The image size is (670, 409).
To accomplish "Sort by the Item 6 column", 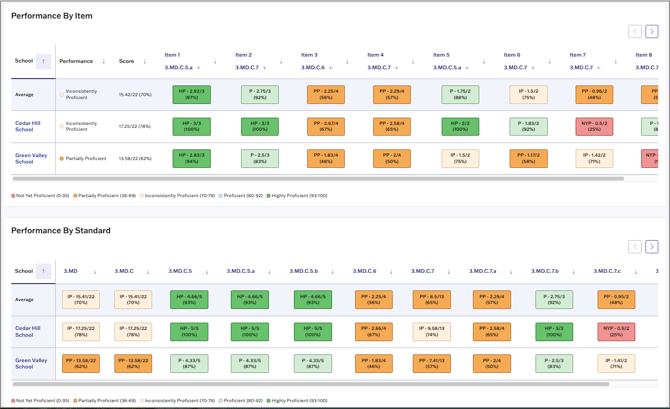I will 550,62.
